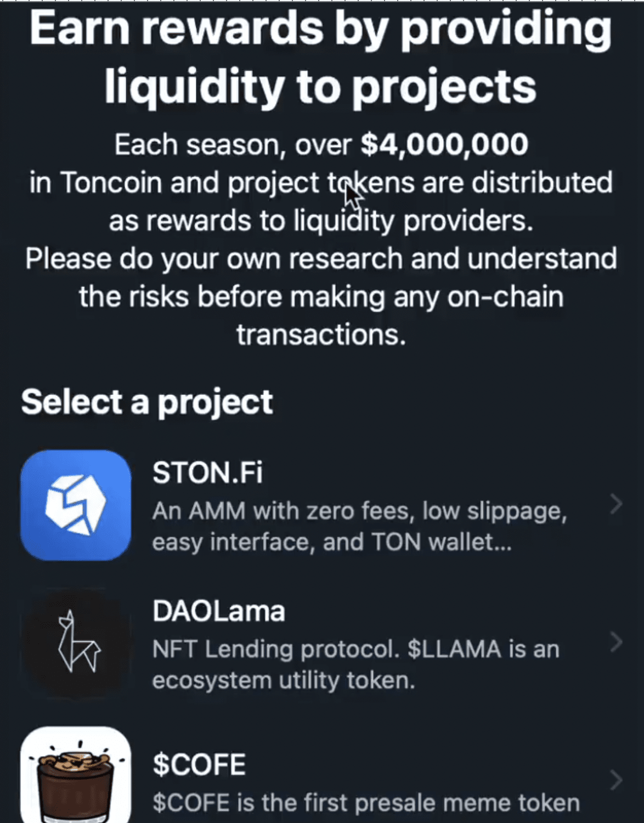644x823 pixels.
Task: Click the NFT Lending protocol description
Action: click(355, 664)
